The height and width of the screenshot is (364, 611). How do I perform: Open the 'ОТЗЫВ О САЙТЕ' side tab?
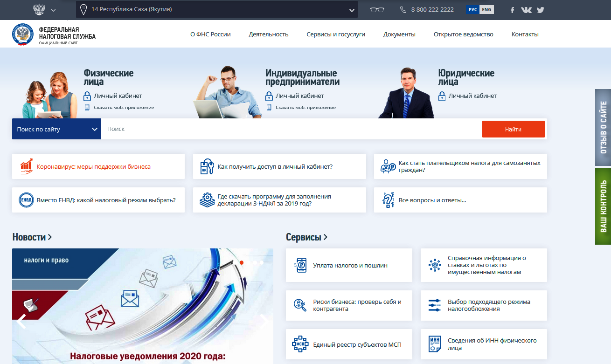pyautogui.click(x=603, y=127)
